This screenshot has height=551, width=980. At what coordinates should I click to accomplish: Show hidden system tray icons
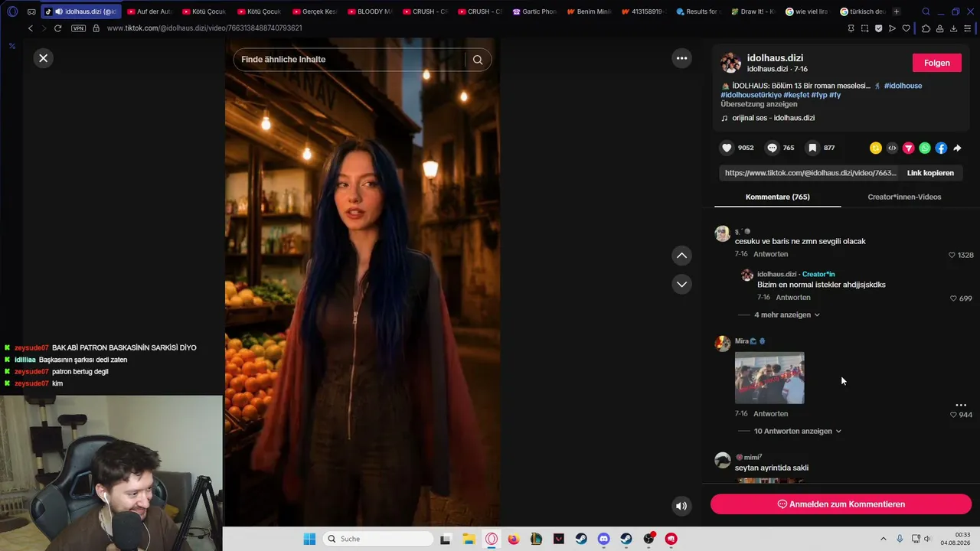(x=883, y=539)
